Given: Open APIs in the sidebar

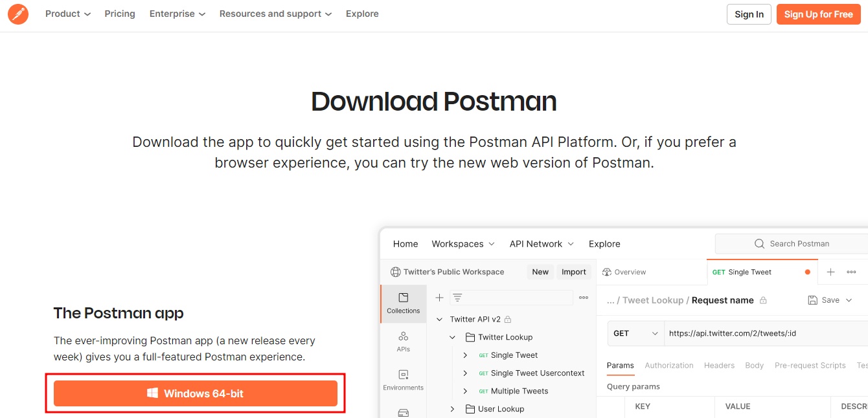Looking at the screenshot, I should pyautogui.click(x=404, y=342).
